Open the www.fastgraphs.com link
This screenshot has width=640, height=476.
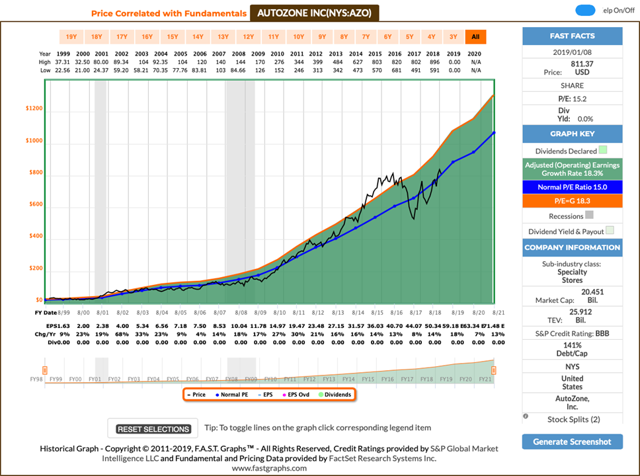[269, 468]
